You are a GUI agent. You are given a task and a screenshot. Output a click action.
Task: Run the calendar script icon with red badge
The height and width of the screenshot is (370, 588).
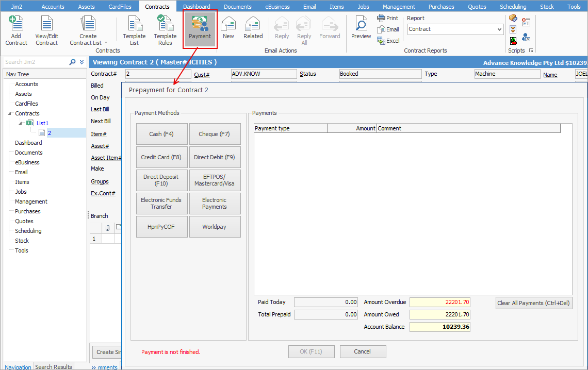(x=526, y=23)
